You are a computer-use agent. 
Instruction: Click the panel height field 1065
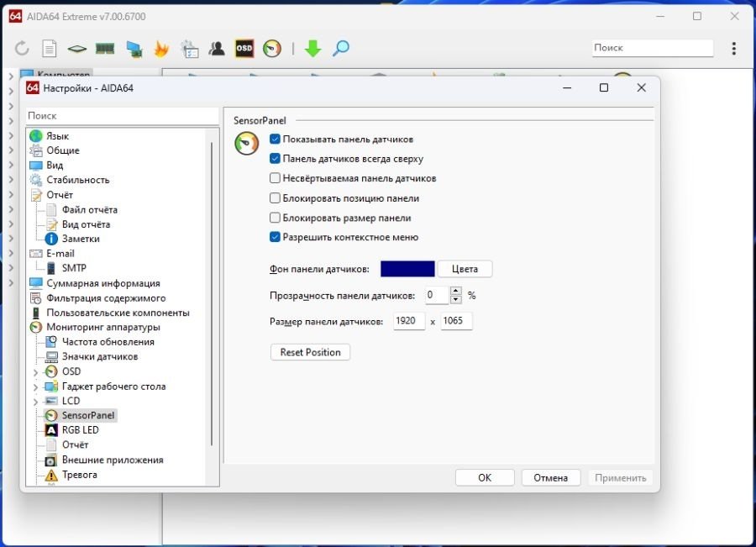coord(455,321)
